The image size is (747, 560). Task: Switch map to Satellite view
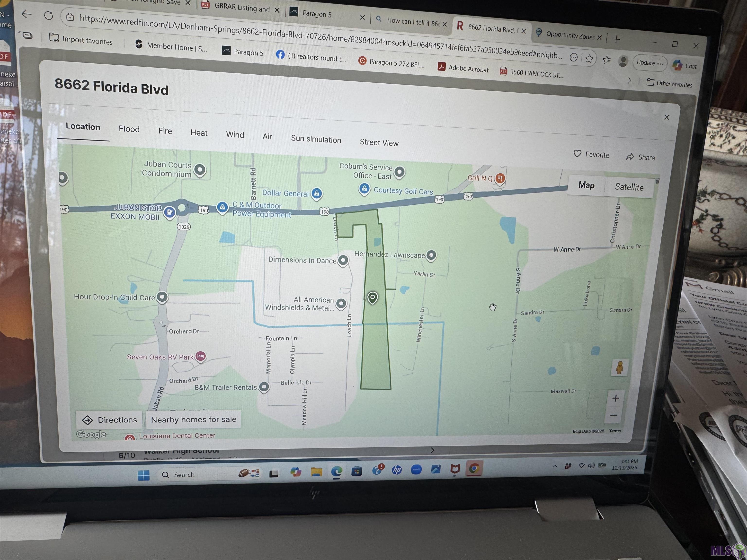click(629, 187)
